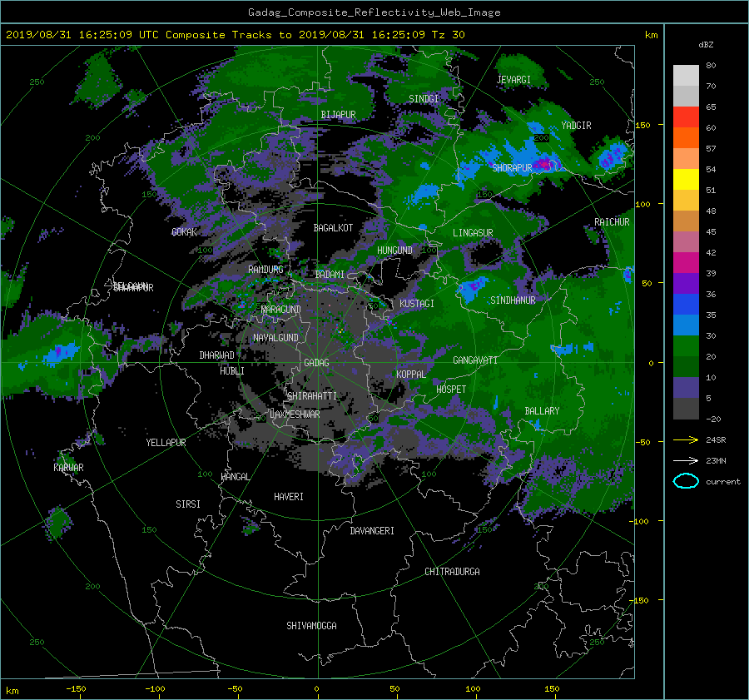
Task: Pick the light grey 70-80 dBZ swatch
Action: coord(686,76)
